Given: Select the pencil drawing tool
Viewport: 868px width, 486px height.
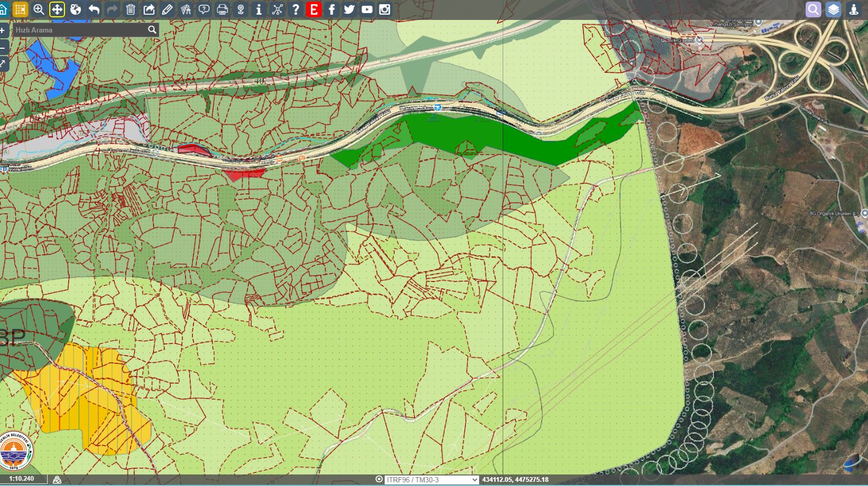Looking at the screenshot, I should click(167, 9).
